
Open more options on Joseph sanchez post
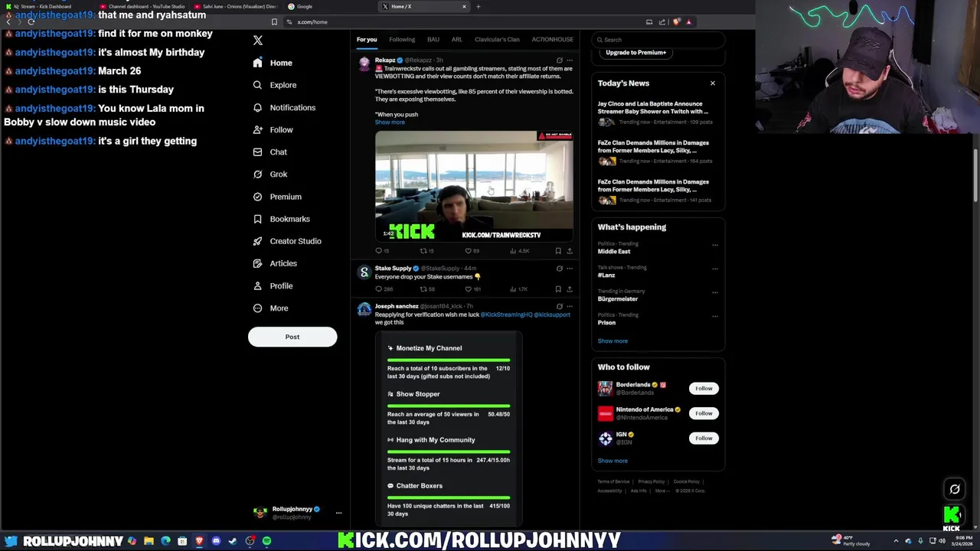(569, 306)
